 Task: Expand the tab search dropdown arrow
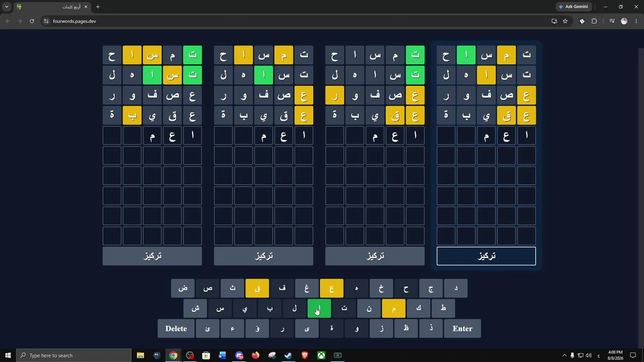7,7
